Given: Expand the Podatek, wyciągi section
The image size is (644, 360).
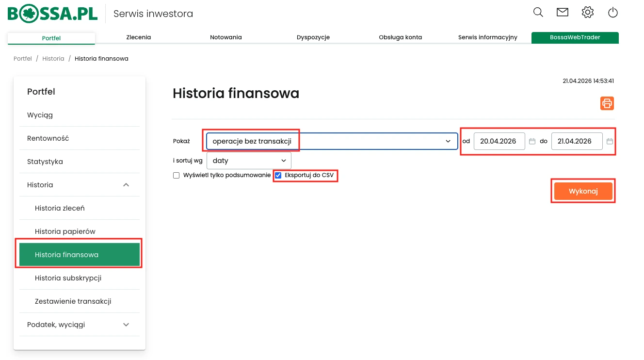Looking at the screenshot, I should click(x=80, y=325).
